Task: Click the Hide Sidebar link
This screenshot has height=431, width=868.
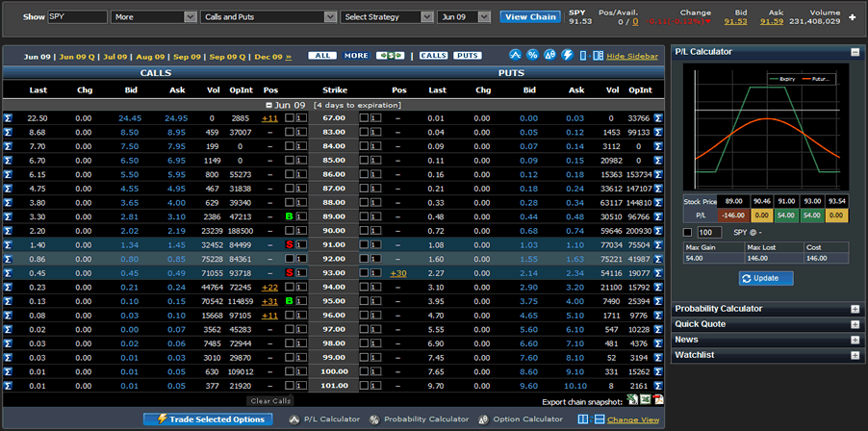Action: coord(632,57)
